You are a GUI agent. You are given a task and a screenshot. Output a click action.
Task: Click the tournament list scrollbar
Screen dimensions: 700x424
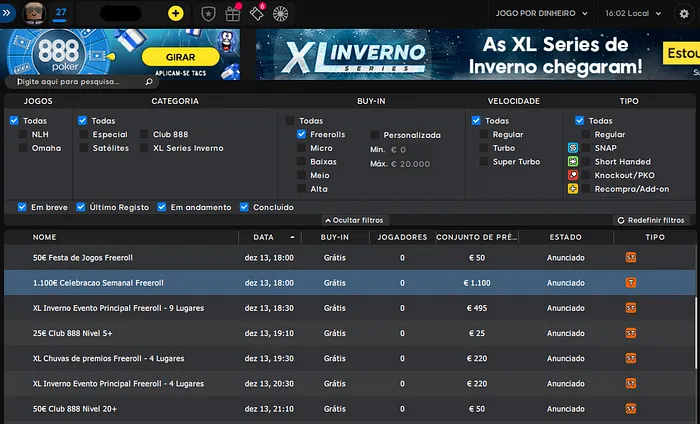pyautogui.click(x=696, y=333)
